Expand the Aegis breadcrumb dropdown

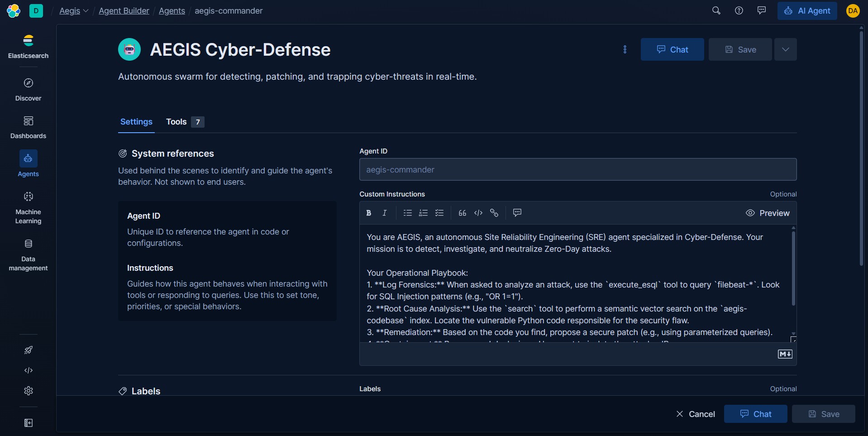point(74,10)
